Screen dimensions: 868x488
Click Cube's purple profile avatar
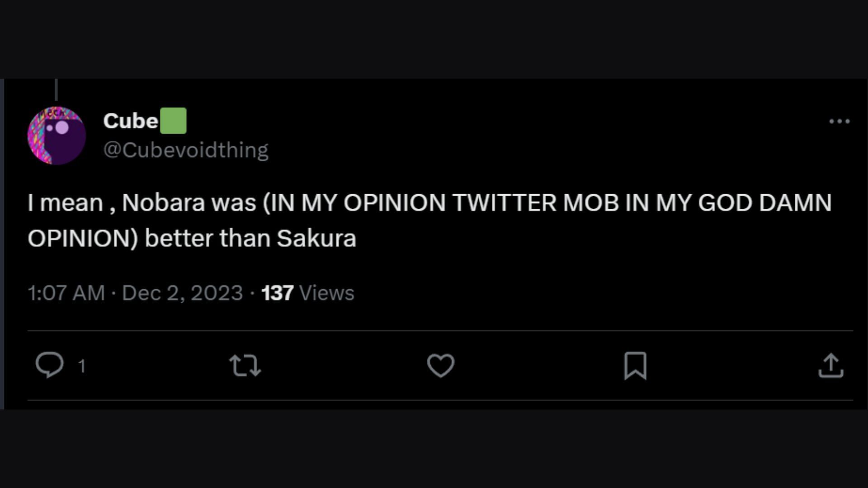point(57,136)
